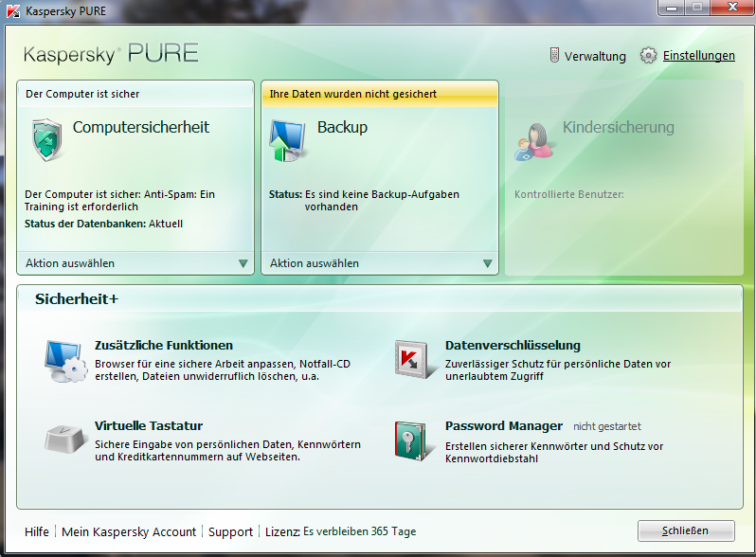The height and width of the screenshot is (557, 756).
Task: Click the Datenverschlüsselung safe icon
Action: point(413,359)
